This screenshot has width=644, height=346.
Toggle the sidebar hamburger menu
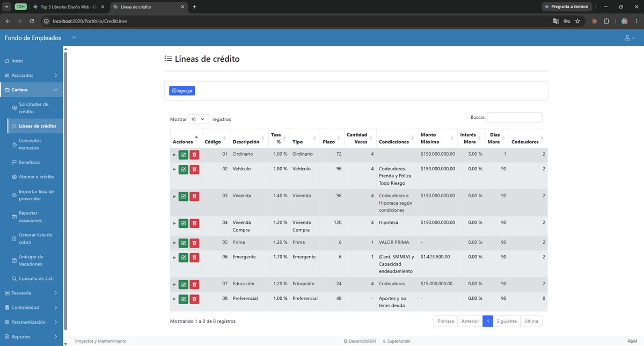point(74,38)
